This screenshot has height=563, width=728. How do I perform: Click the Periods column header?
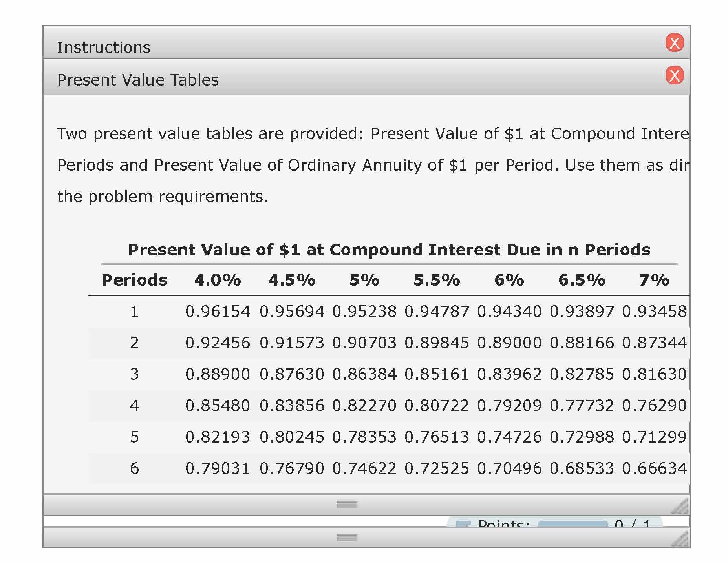tap(135, 280)
